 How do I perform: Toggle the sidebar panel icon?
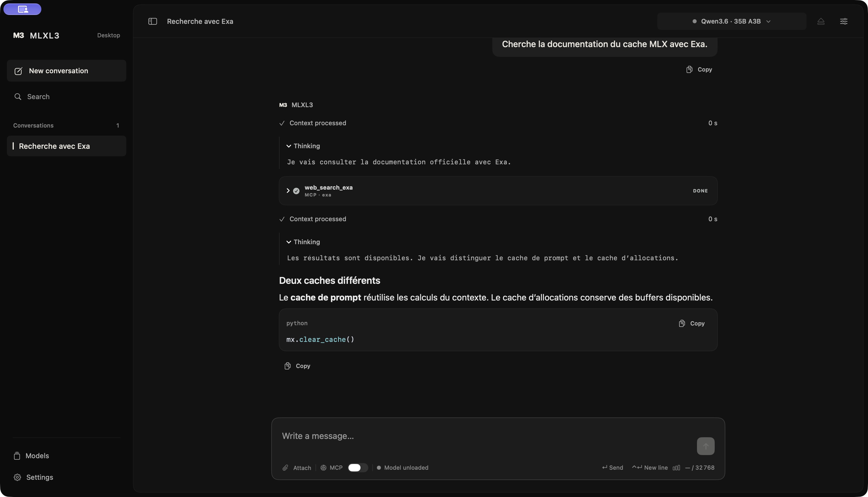[152, 21]
